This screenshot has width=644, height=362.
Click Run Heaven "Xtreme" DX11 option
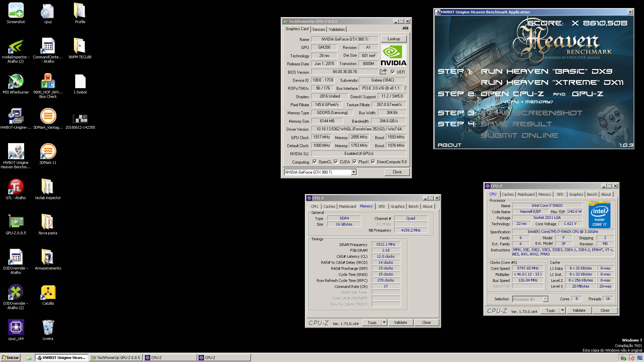[552, 82]
